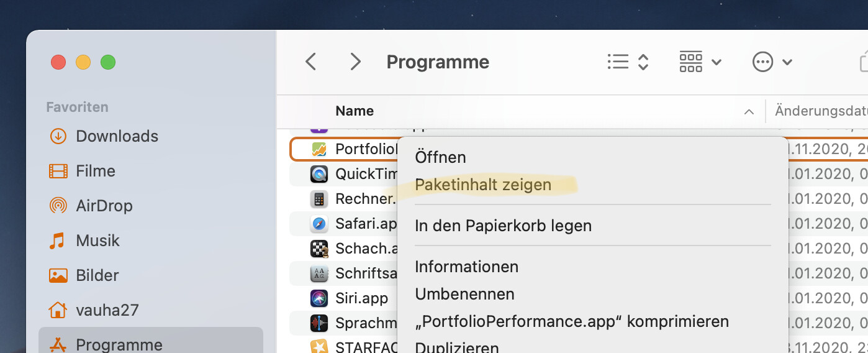Choose In den Papierkorb legen
This screenshot has height=353, width=868.
(503, 226)
